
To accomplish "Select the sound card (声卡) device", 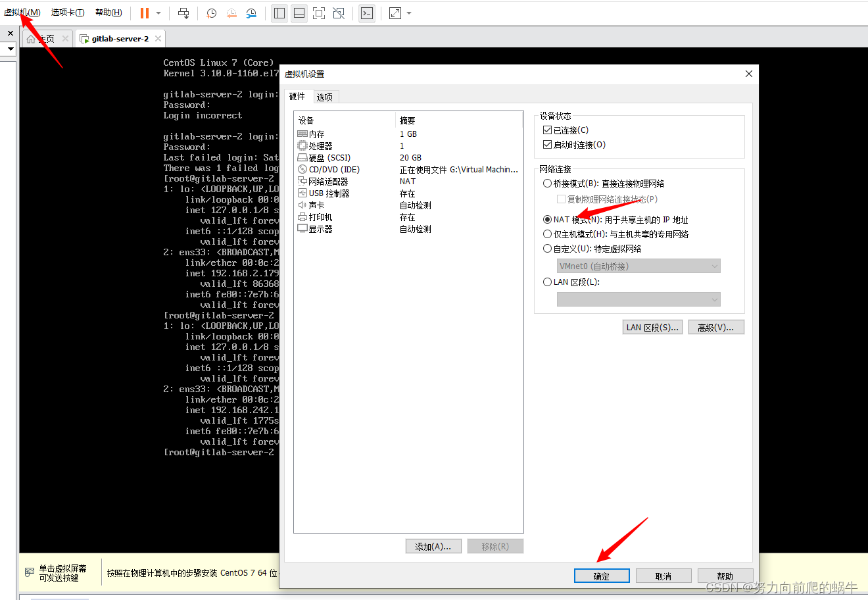I will (408, 205).
